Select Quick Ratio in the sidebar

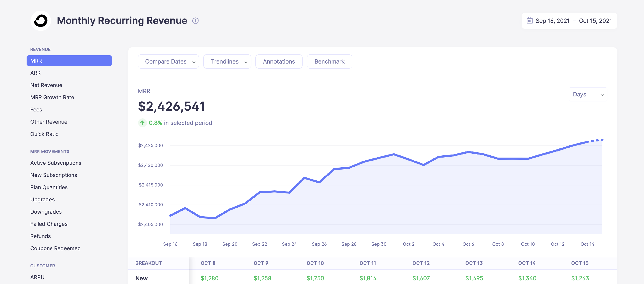(x=44, y=134)
